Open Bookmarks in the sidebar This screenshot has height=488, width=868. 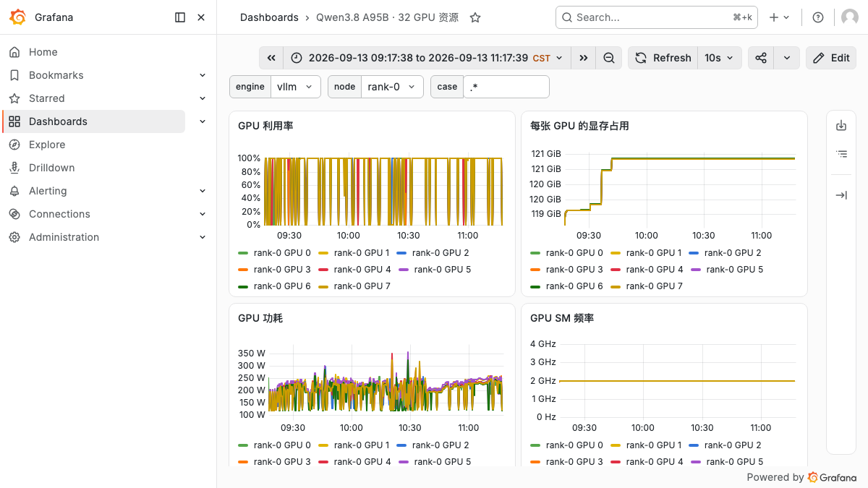pyautogui.click(x=56, y=75)
